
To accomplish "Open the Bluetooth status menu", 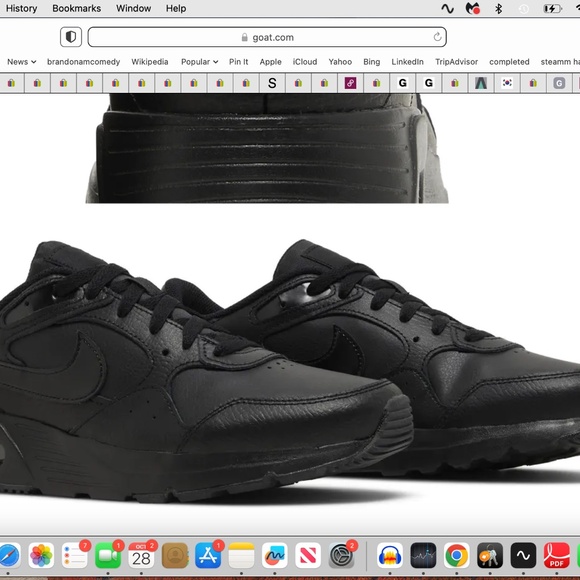I will pos(498,9).
